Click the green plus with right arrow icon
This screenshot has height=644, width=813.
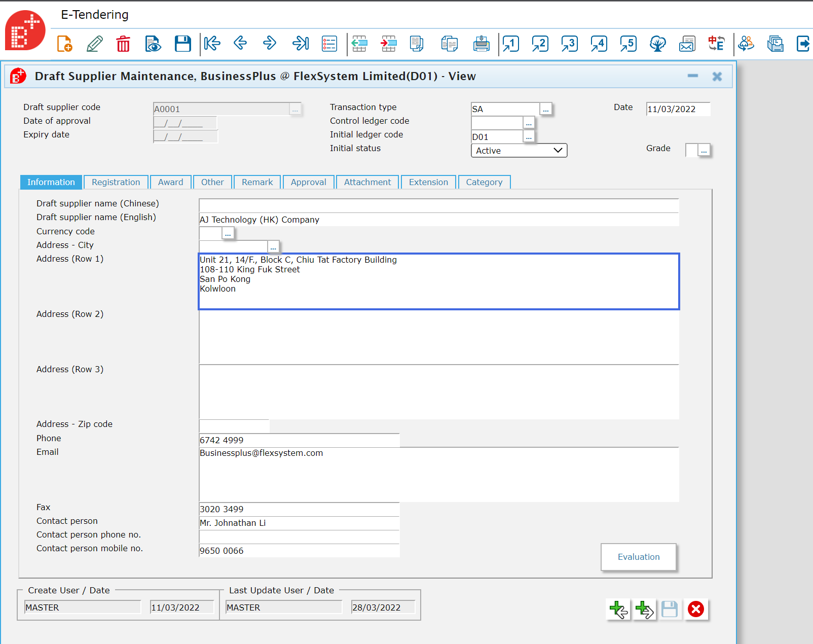pyautogui.click(x=644, y=609)
